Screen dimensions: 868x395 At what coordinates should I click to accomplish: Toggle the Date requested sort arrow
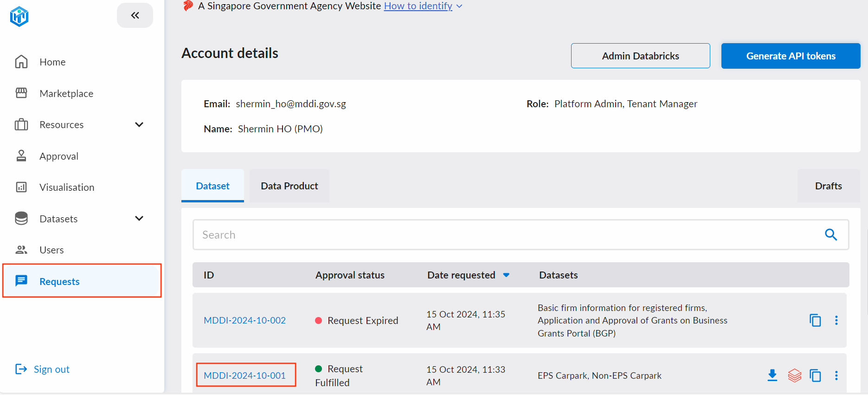click(x=506, y=275)
